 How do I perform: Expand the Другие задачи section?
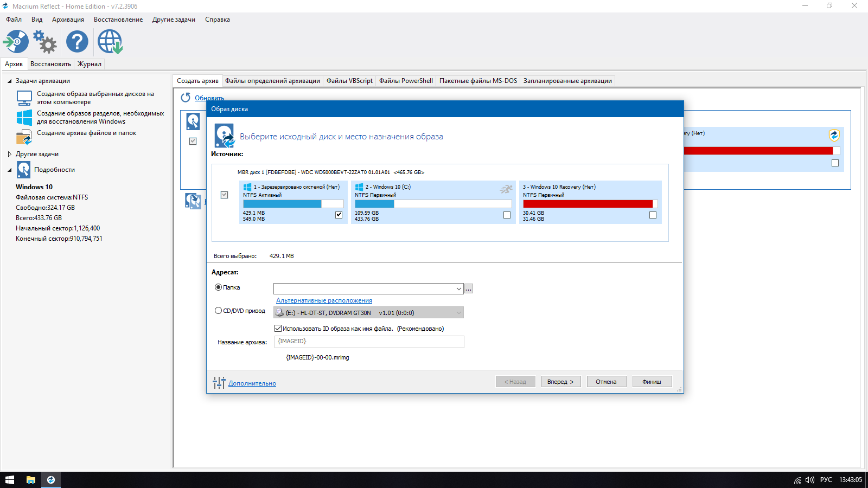(9, 155)
